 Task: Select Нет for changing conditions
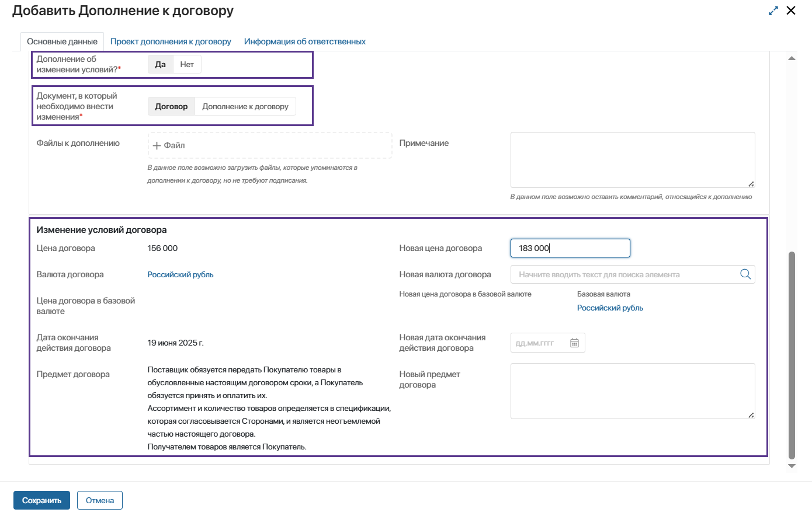(187, 64)
